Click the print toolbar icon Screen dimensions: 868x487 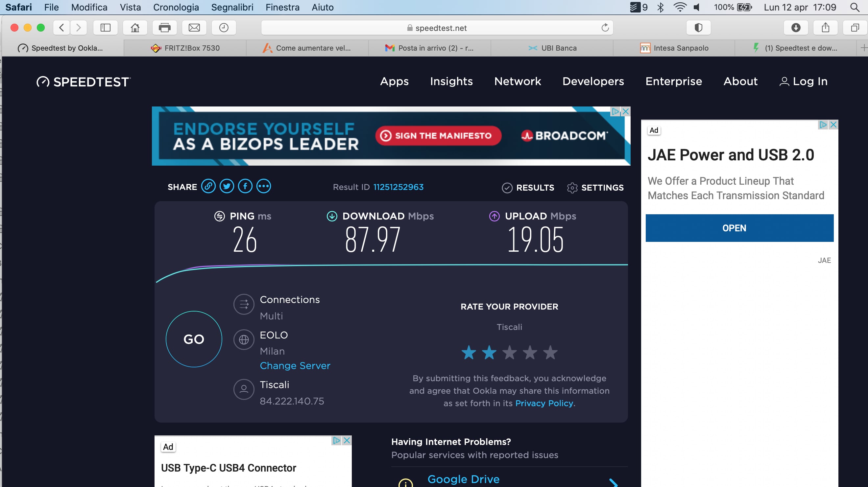164,28
